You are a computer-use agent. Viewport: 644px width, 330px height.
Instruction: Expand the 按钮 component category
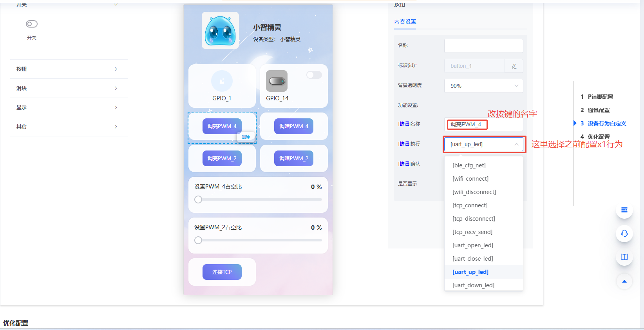coord(69,69)
